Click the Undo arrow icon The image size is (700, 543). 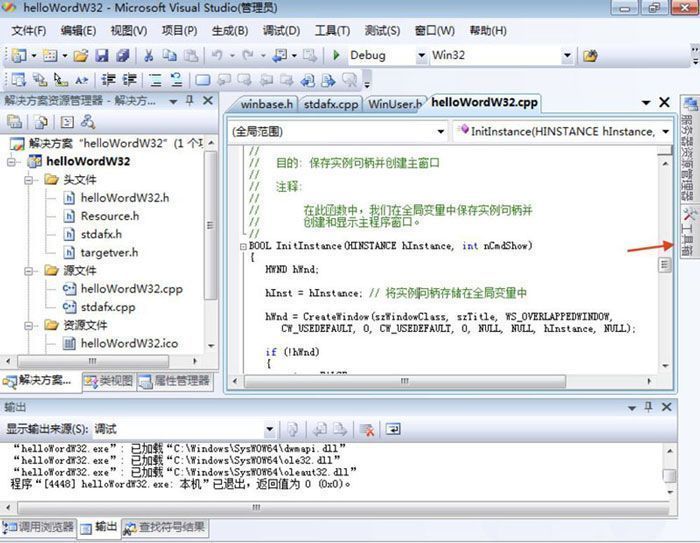point(217,55)
